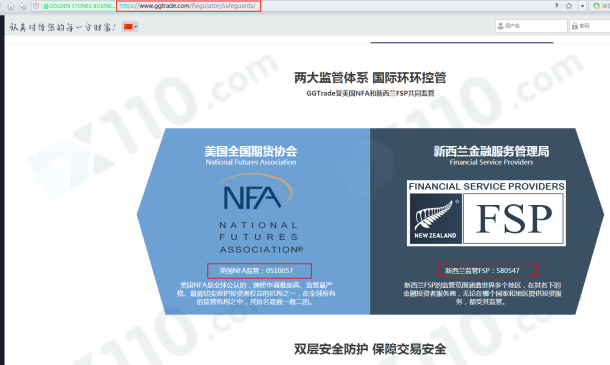Image resolution: width=610 pixels, height=365 pixels.
Task: Click the heading 双层安全防护 保障交易安全
Action: tap(370, 349)
